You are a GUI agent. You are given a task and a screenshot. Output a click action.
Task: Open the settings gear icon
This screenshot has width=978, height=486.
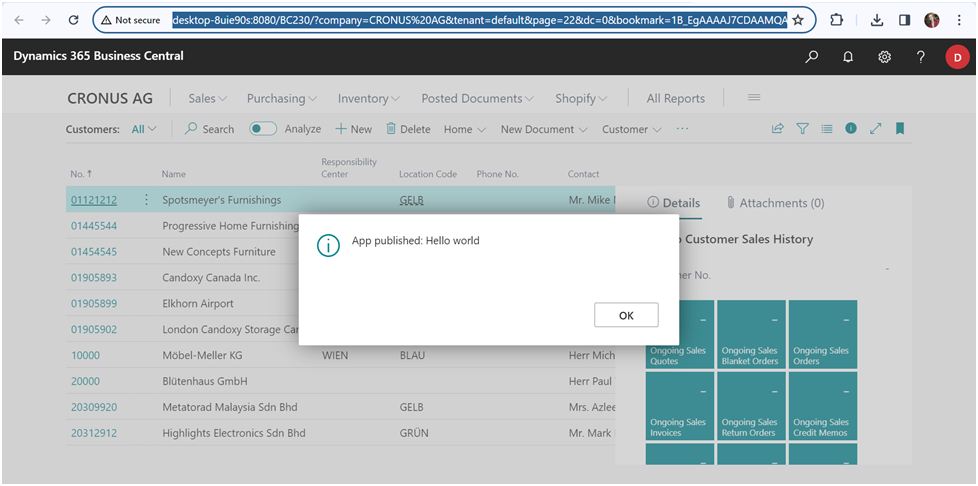point(884,57)
